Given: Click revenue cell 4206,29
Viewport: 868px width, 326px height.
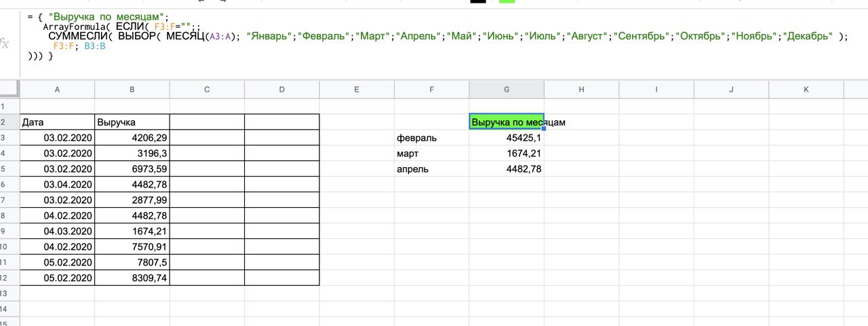Looking at the screenshot, I should pyautogui.click(x=132, y=138).
